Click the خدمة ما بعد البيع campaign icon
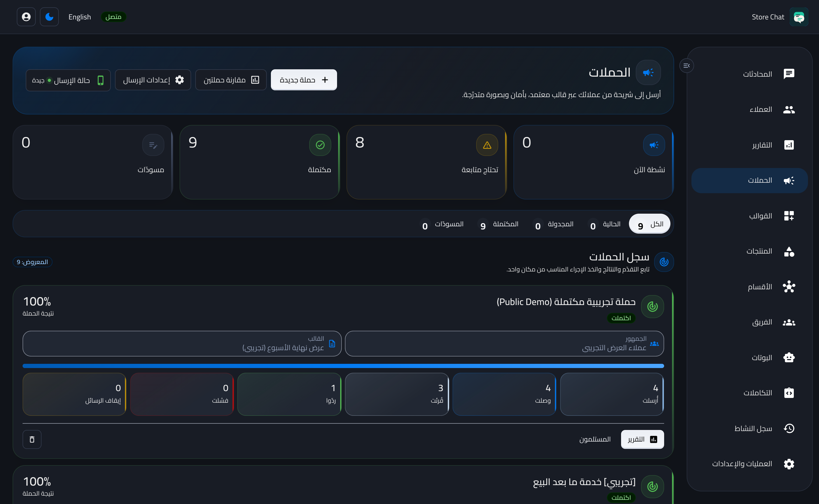This screenshot has width=819, height=504. (x=652, y=486)
